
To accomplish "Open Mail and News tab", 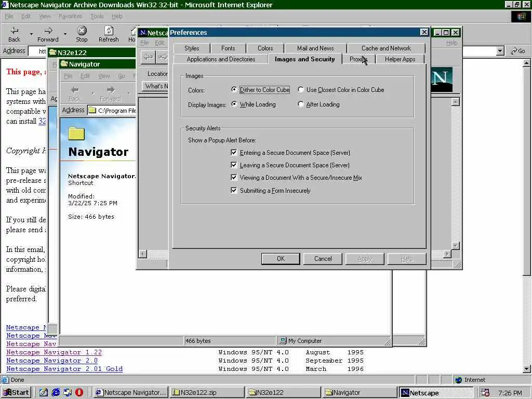I will pyautogui.click(x=315, y=48).
